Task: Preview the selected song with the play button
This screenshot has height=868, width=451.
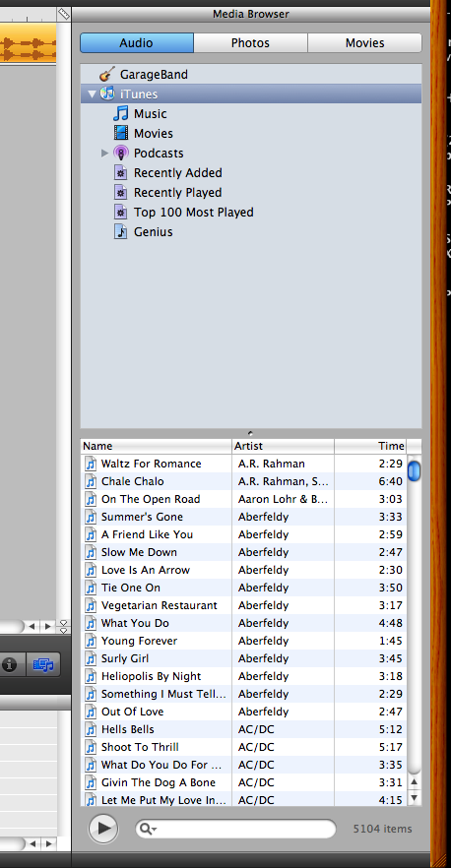Action: coord(103,829)
